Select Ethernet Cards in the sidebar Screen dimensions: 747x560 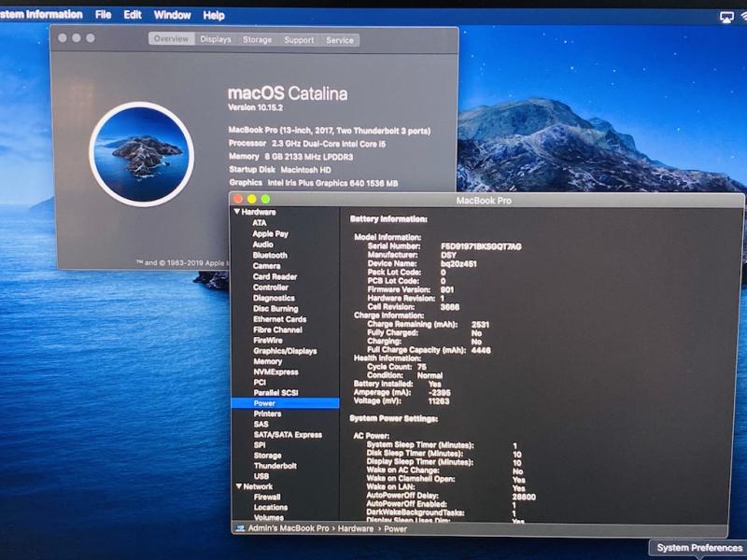pyautogui.click(x=279, y=319)
